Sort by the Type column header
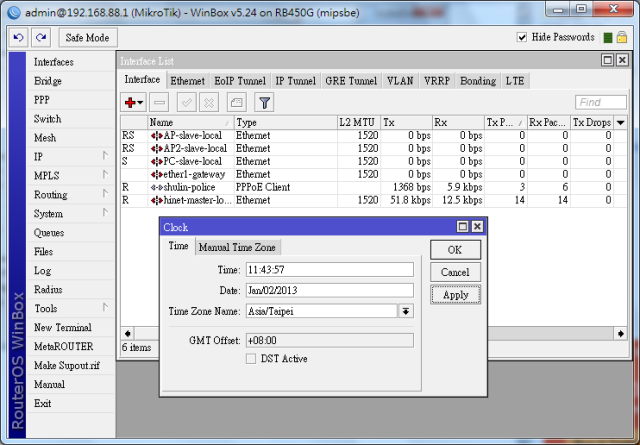640x445 pixels. 286,122
